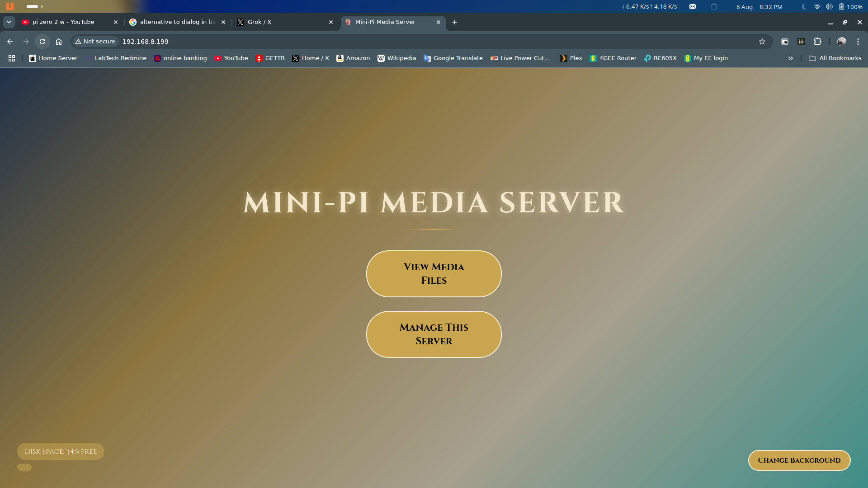Viewport: 868px width, 488px height.
Task: Open the All Bookmarks folder
Action: click(x=835, y=58)
